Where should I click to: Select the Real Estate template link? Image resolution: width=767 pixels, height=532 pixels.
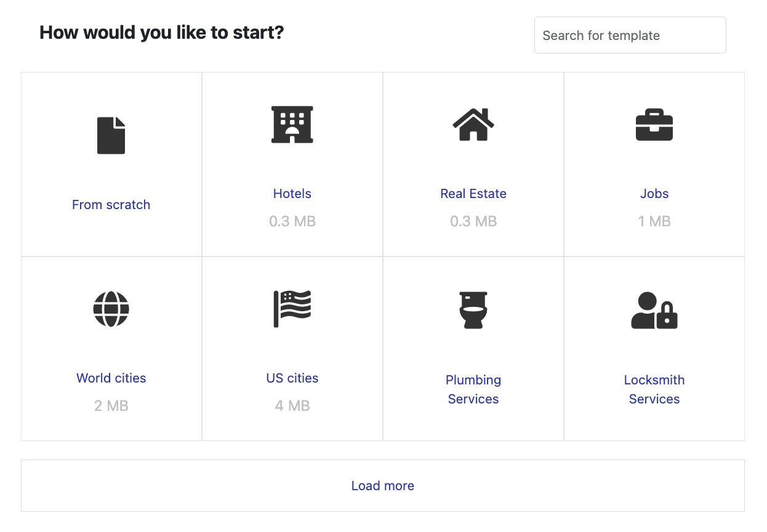[473, 194]
